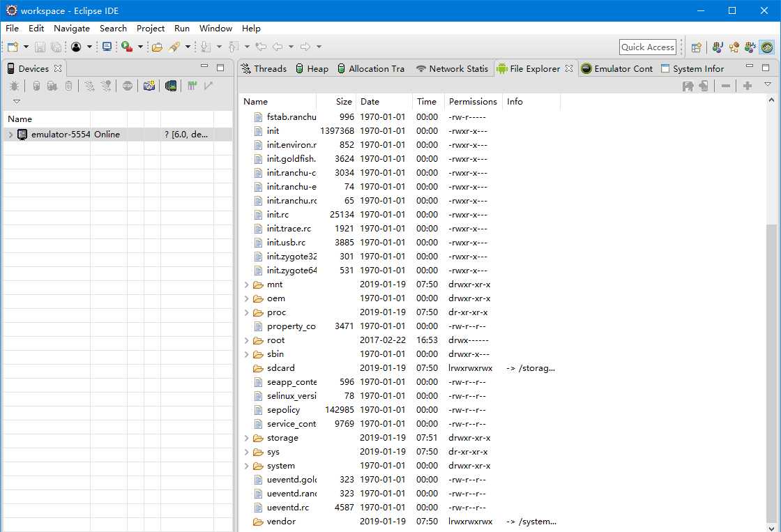Screen dimensions: 781x532
Task: Open the Window menu
Action: 215,29
